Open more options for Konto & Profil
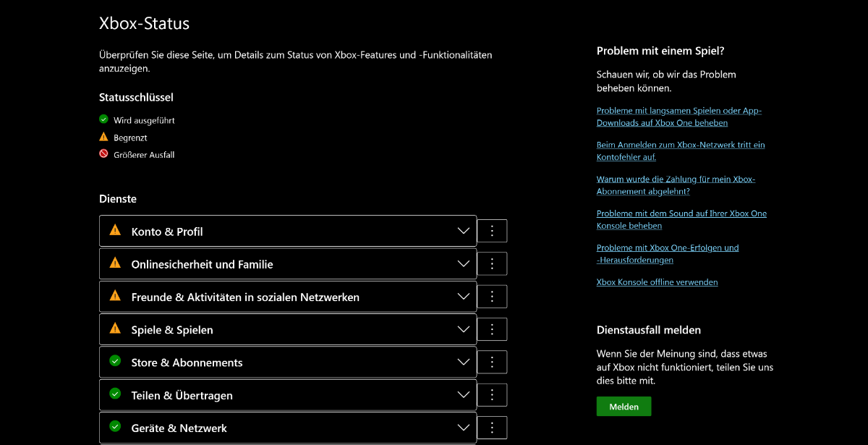The width and height of the screenshot is (868, 445). [x=492, y=231]
